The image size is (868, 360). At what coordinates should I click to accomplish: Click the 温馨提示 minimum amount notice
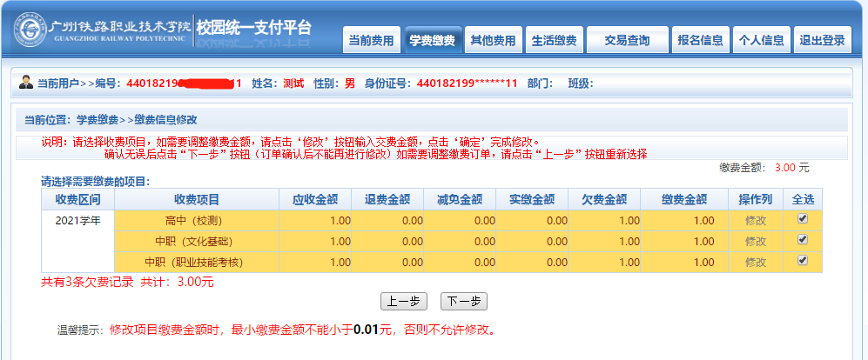pos(276,330)
